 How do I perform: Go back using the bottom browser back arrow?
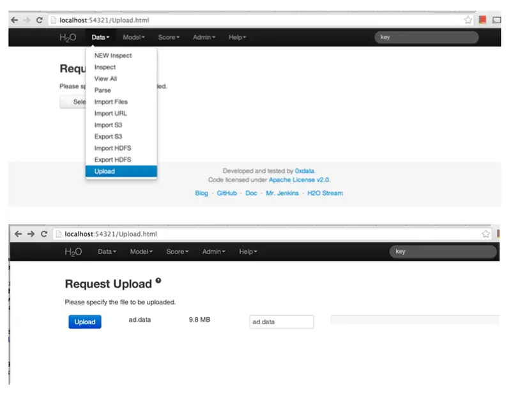coord(19,234)
